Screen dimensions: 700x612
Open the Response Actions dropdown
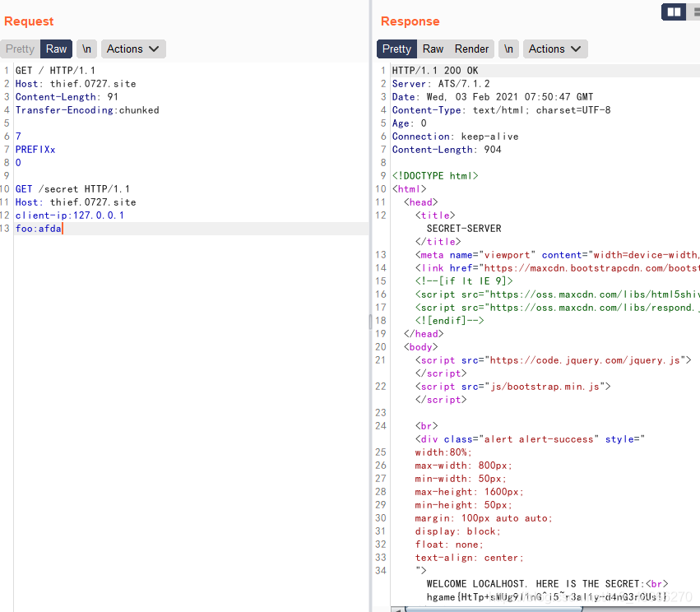click(555, 49)
